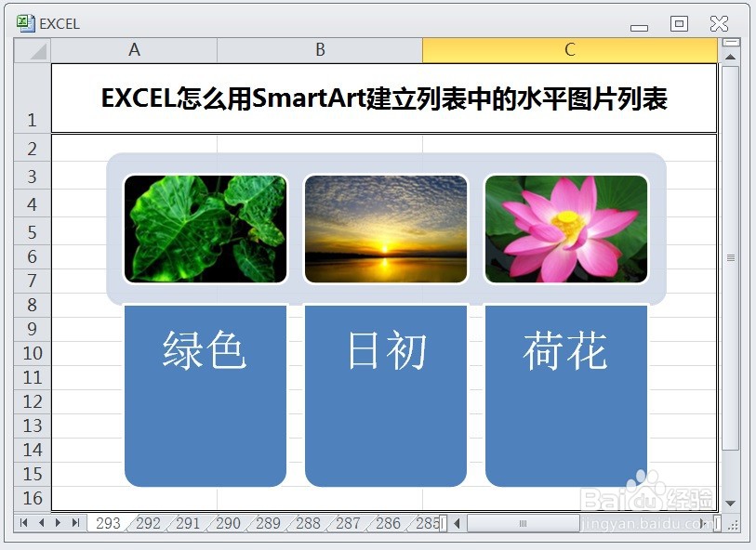Click the tab bar split handle
The image size is (756, 550).
point(444,523)
